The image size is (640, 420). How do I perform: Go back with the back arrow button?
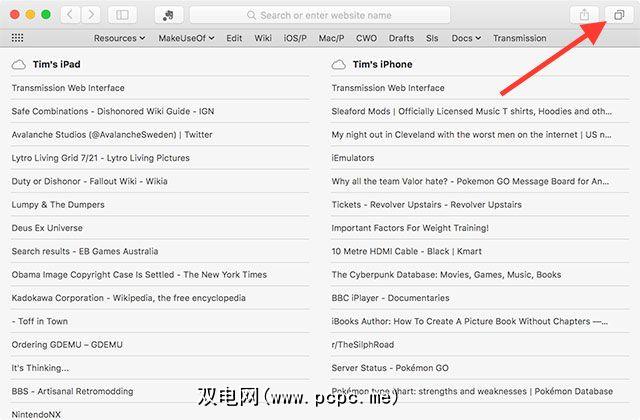click(x=70, y=15)
